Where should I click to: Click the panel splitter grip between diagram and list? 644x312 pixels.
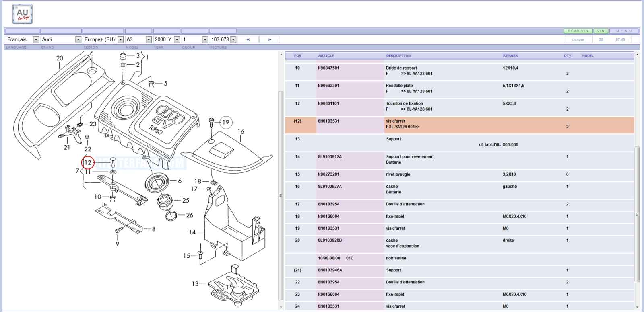click(x=281, y=195)
